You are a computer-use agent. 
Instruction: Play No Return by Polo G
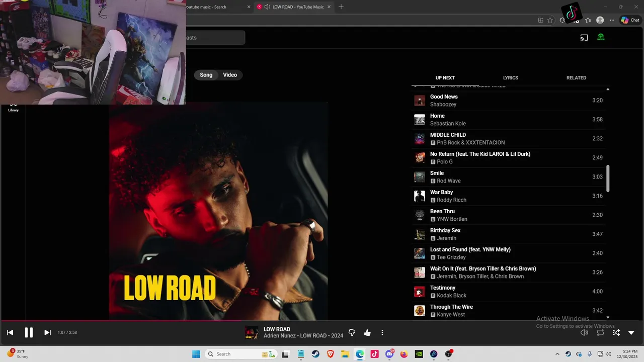(x=509, y=158)
